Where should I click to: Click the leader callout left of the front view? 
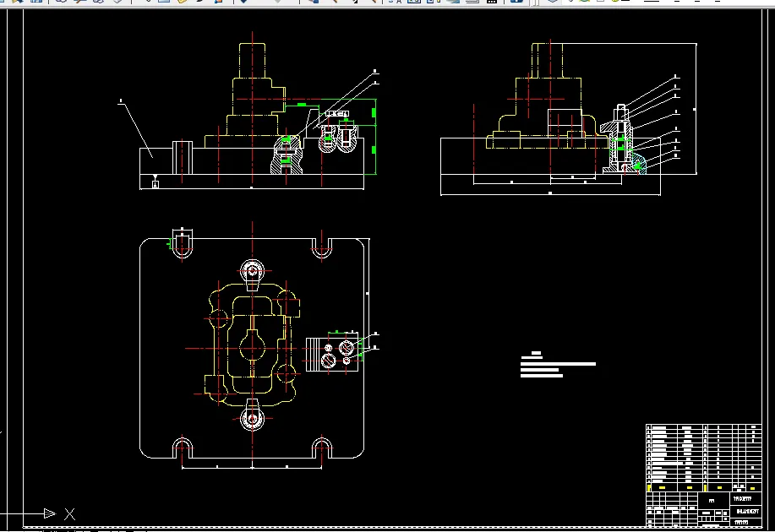(x=136, y=129)
